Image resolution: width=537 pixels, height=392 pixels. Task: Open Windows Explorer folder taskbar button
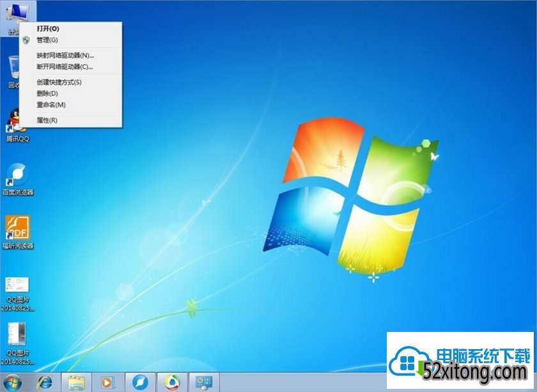point(76,382)
